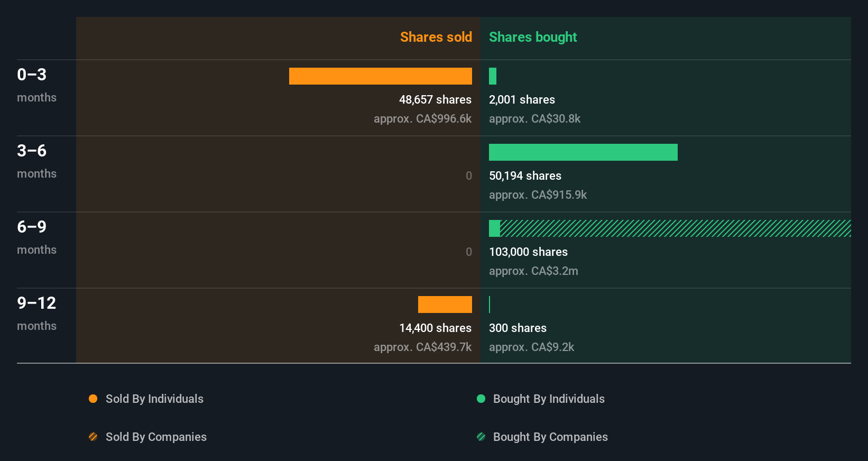The width and height of the screenshot is (868, 461).
Task: Click the Shares sold column header
Action: tap(436, 37)
